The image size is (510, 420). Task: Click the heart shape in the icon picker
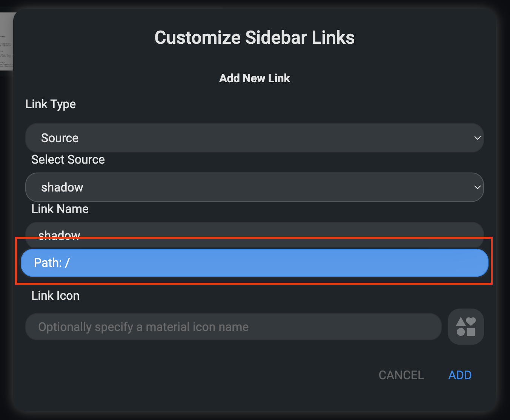pyautogui.click(x=471, y=322)
